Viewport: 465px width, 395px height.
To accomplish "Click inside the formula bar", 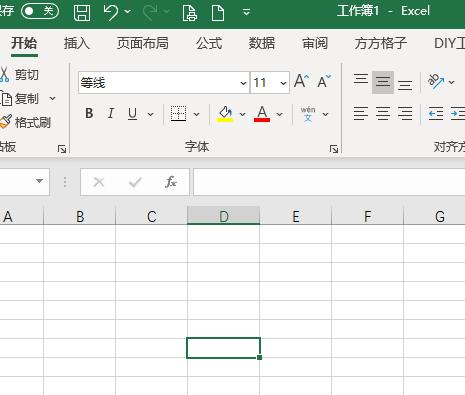I will [x=329, y=182].
